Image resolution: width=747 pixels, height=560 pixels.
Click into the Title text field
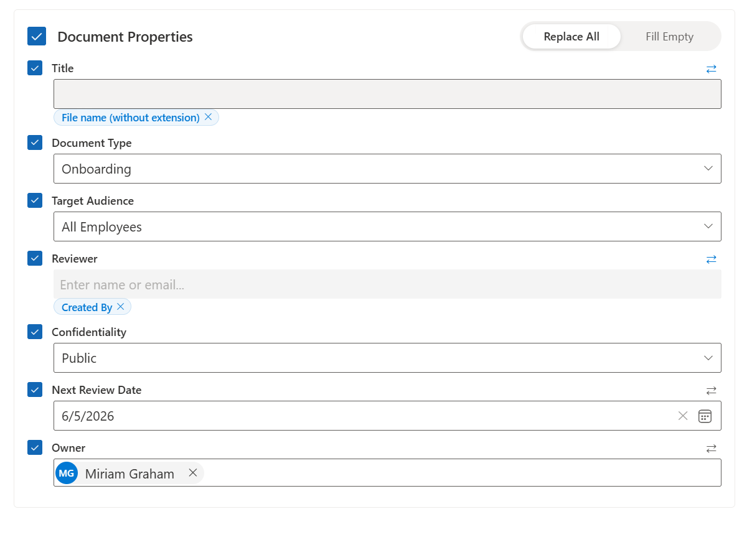(387, 94)
